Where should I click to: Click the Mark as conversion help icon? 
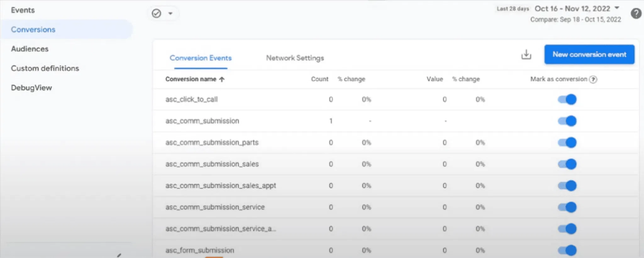[593, 80]
